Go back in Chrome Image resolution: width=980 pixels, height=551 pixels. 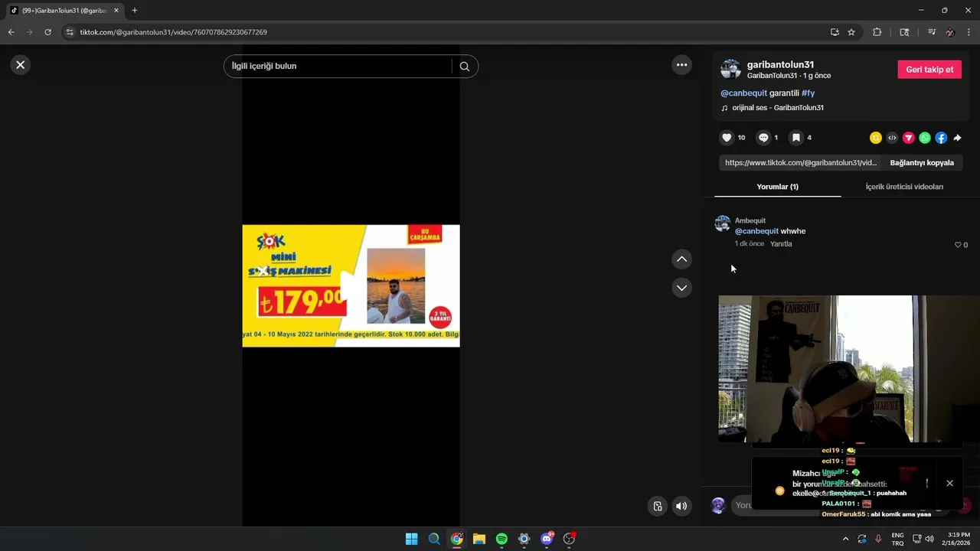(x=11, y=32)
